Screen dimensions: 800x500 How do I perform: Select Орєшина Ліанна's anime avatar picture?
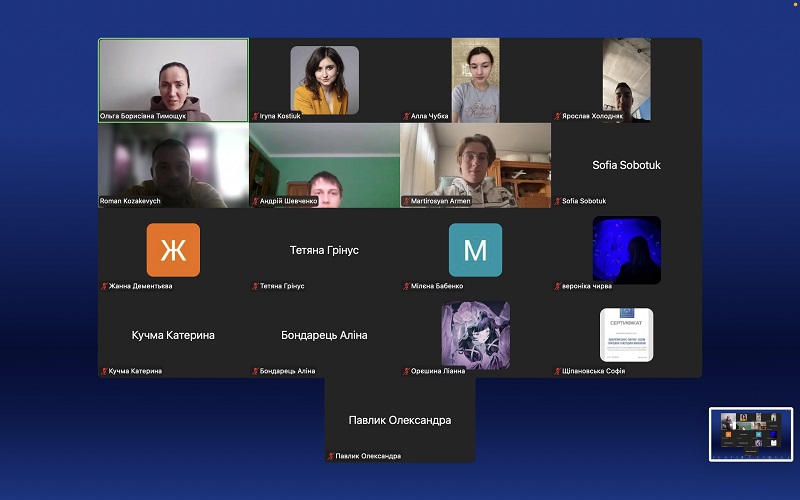coord(475,335)
